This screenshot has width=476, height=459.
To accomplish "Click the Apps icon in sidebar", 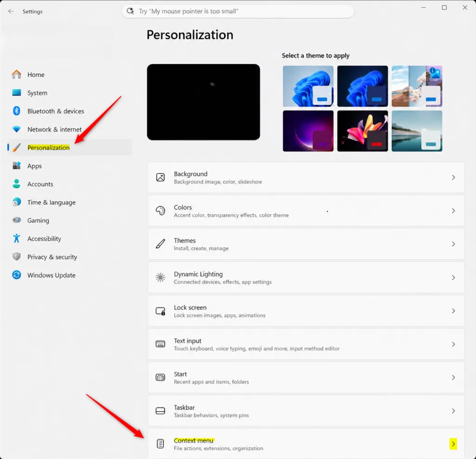I will (16, 166).
